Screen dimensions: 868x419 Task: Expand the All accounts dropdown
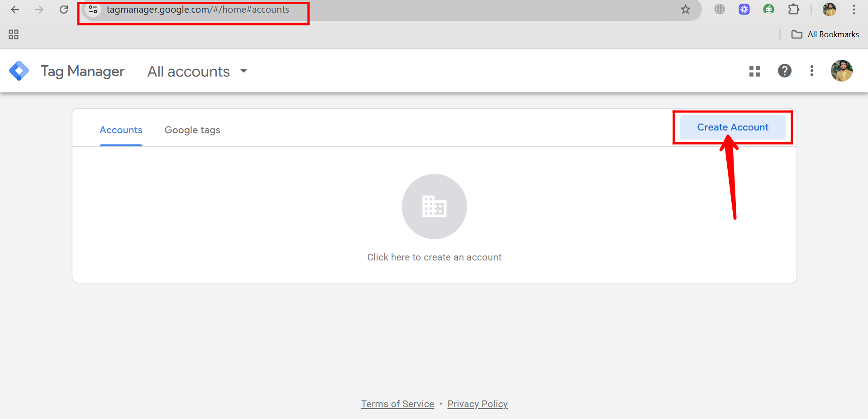197,71
